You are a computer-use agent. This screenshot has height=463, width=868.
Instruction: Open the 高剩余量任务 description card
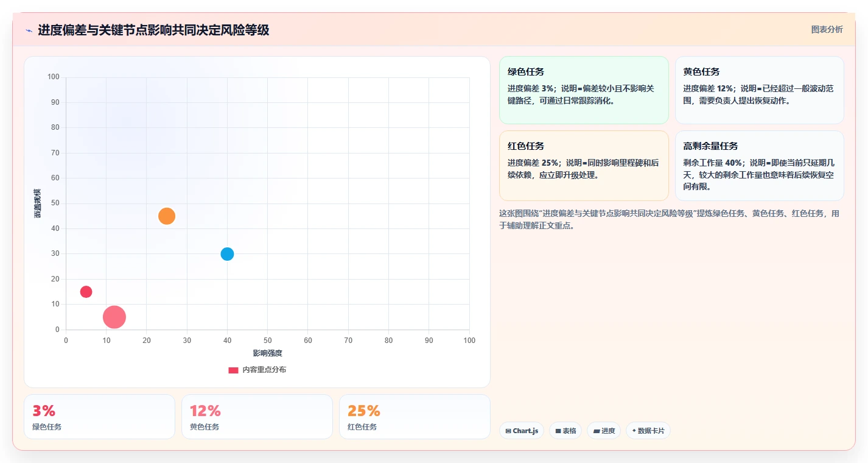[x=760, y=166]
